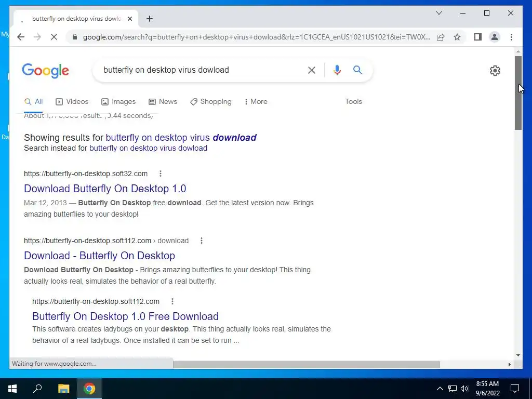Stop loading the page
The width and height of the screenshot is (532, 399).
54,37
